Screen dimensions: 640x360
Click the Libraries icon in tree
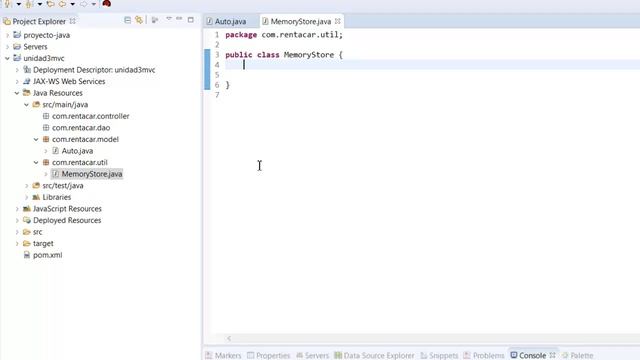[36, 197]
